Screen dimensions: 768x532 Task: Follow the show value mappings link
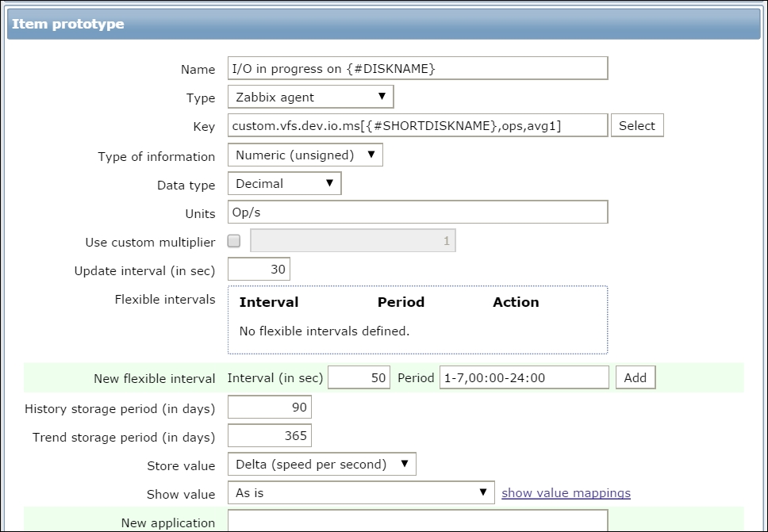pos(566,493)
